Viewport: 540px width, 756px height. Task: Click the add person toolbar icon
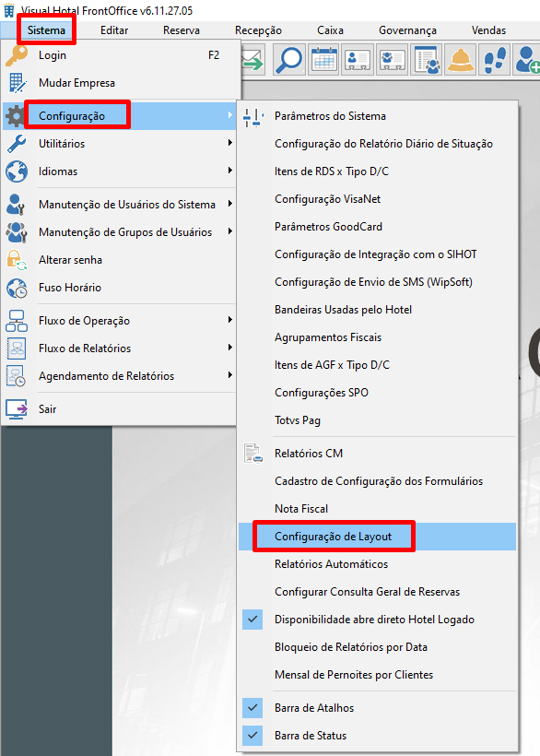click(527, 60)
